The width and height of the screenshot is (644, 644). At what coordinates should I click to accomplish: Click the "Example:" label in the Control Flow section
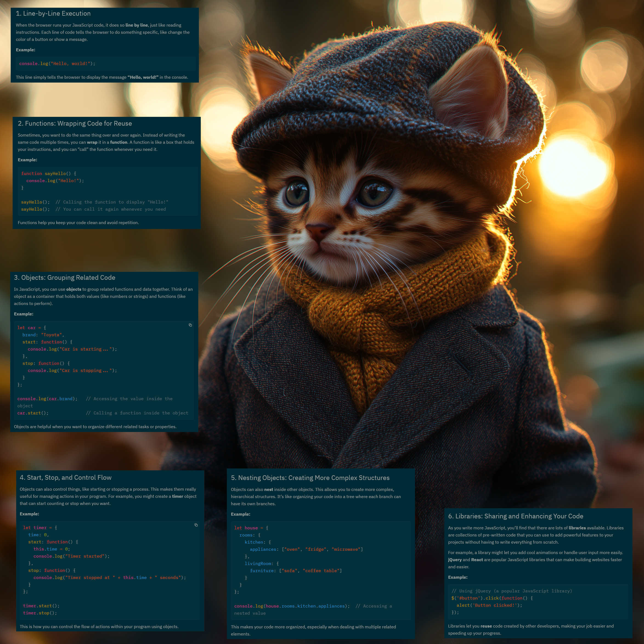29,514
